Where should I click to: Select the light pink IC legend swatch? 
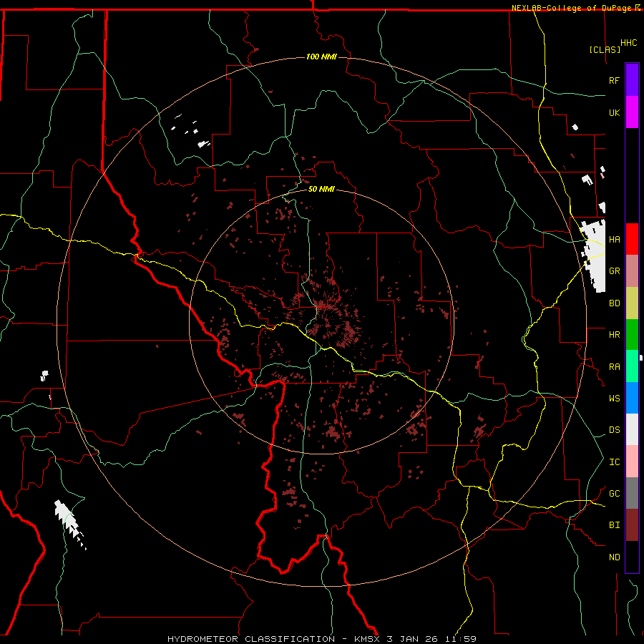pyautogui.click(x=632, y=462)
